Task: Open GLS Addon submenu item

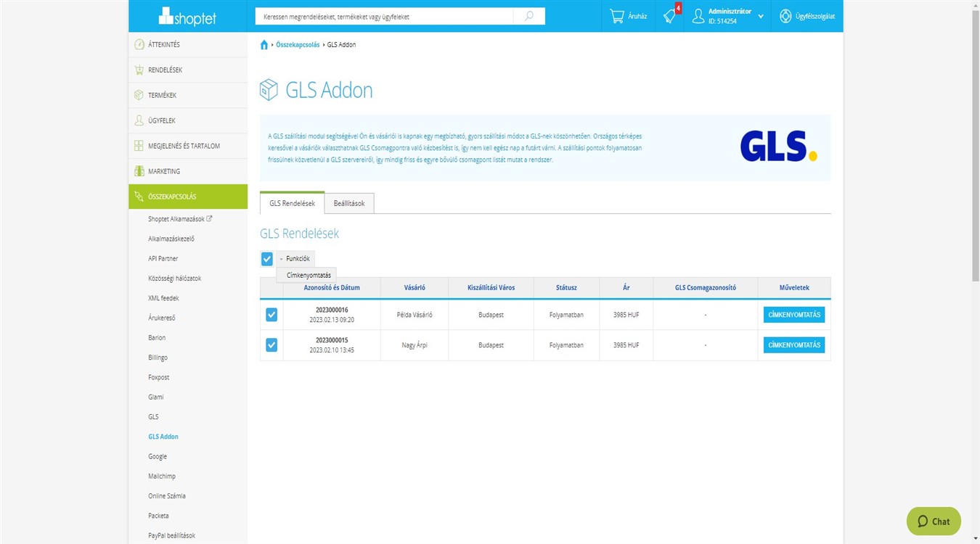Action: tap(163, 437)
